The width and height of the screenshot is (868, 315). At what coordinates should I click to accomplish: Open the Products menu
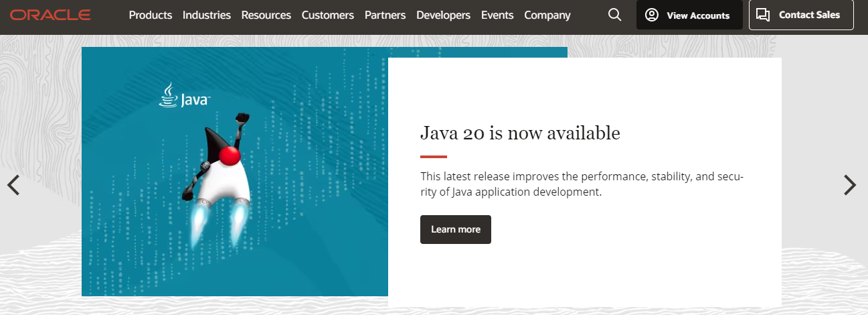click(151, 15)
